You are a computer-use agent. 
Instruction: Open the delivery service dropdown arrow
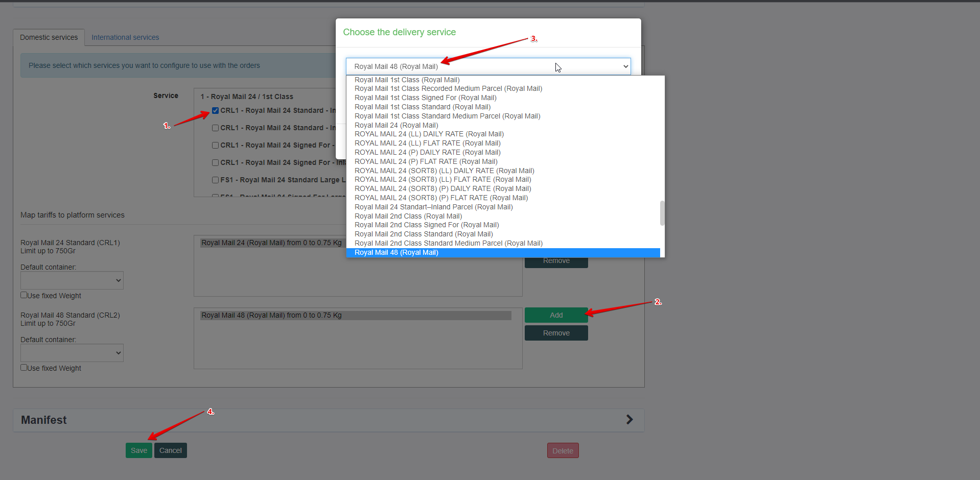(x=625, y=66)
